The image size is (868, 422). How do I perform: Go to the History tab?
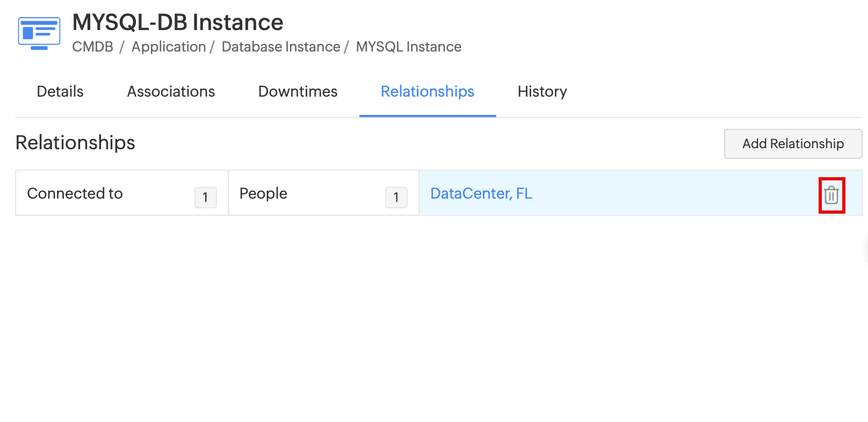click(542, 92)
